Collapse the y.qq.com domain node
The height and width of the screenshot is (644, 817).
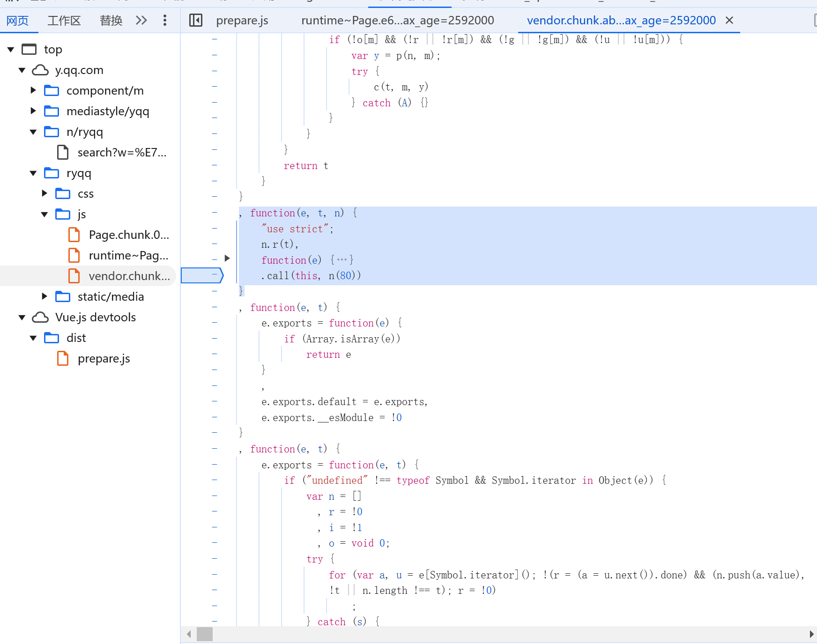point(22,70)
